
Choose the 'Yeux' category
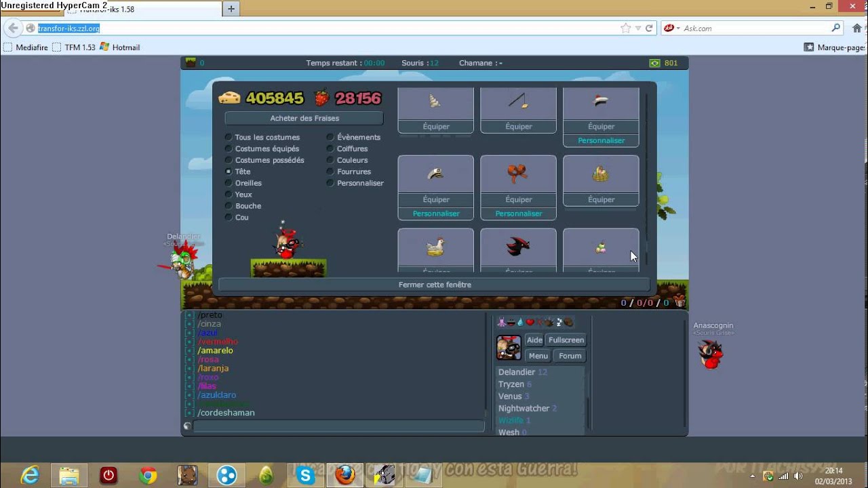pos(238,195)
